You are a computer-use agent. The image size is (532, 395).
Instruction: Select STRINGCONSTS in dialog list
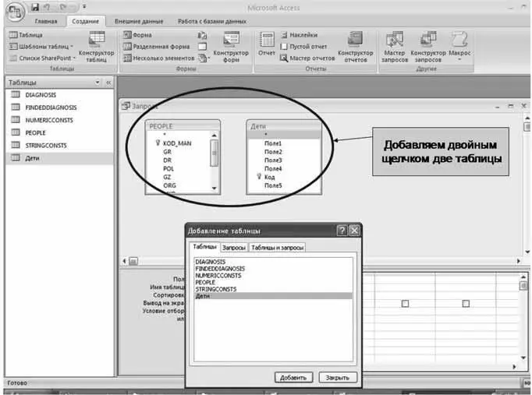(x=216, y=289)
